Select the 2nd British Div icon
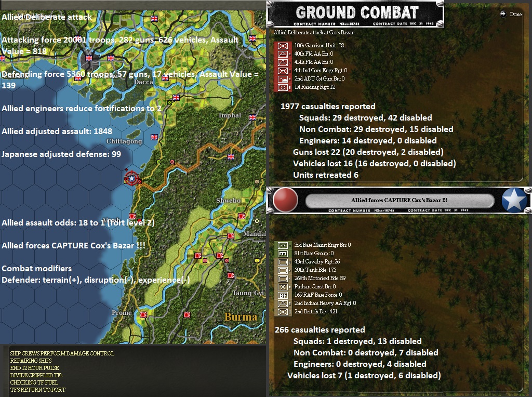 coord(283,312)
